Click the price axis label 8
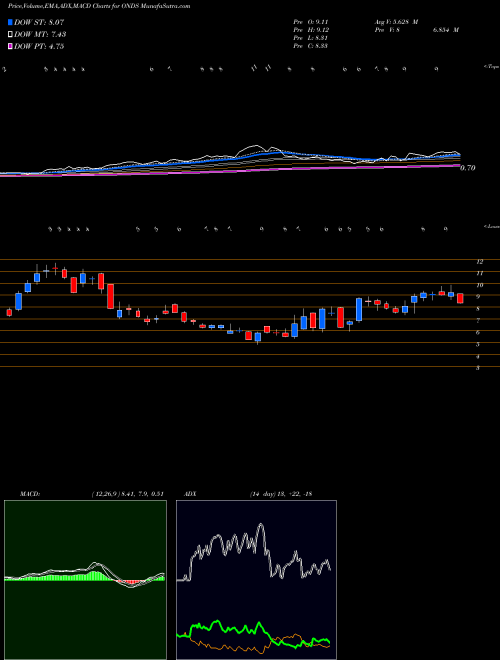This screenshot has width=500, height=660. (x=478, y=309)
